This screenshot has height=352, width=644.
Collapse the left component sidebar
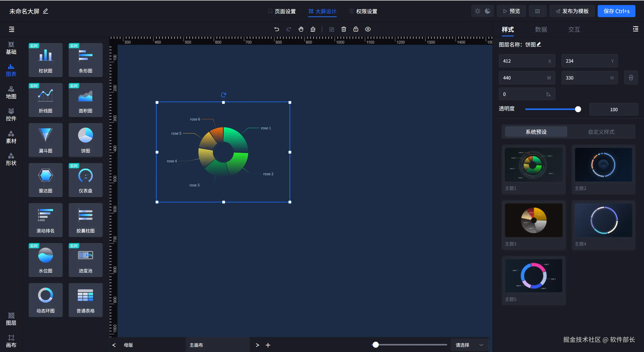click(x=12, y=29)
